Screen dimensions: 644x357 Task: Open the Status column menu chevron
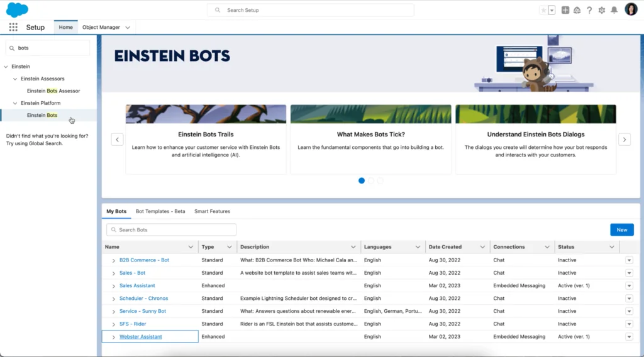pyautogui.click(x=611, y=247)
